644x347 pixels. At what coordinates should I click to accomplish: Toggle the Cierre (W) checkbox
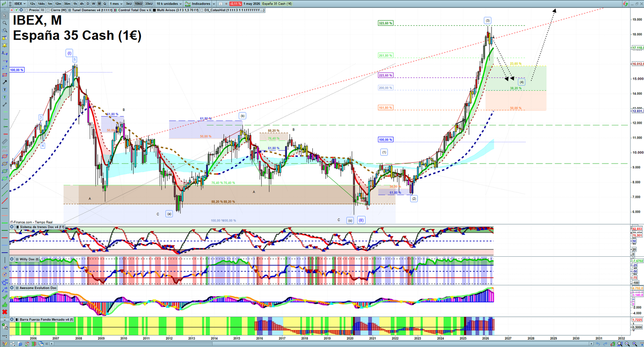point(48,10)
